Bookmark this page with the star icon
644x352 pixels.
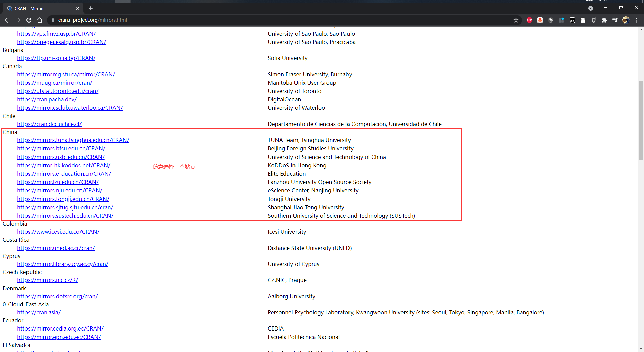click(516, 20)
